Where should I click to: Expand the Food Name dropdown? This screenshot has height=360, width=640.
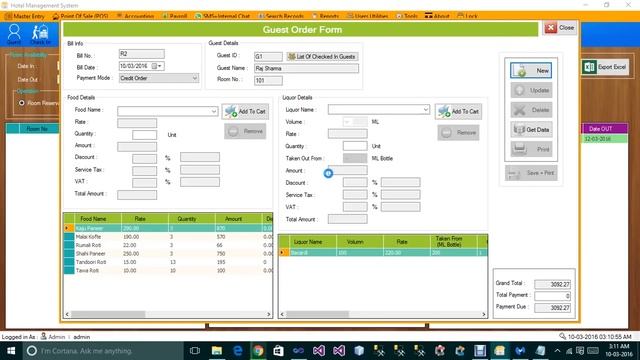213,111
